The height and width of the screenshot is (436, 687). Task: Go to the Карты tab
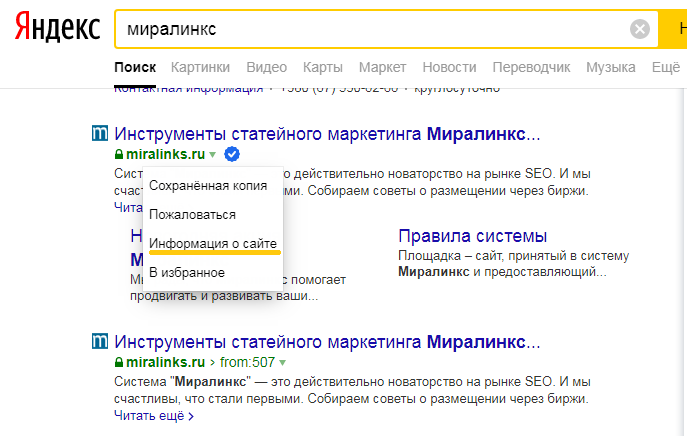tap(323, 67)
